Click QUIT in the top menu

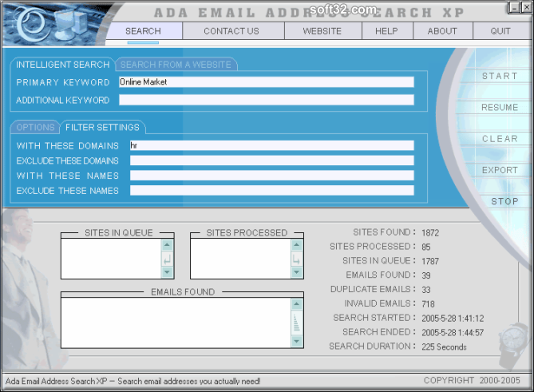[500, 31]
